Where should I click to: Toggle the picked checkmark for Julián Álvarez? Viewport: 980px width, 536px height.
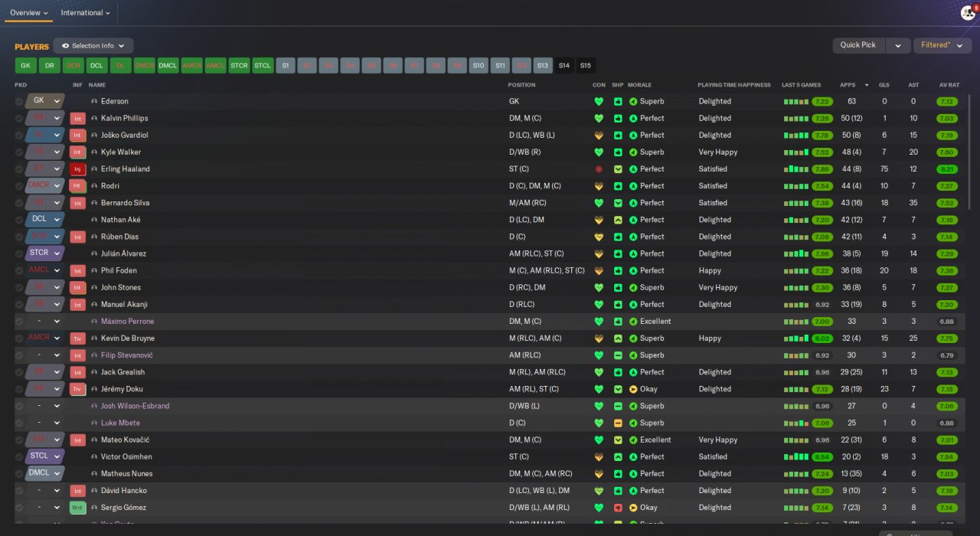19,253
